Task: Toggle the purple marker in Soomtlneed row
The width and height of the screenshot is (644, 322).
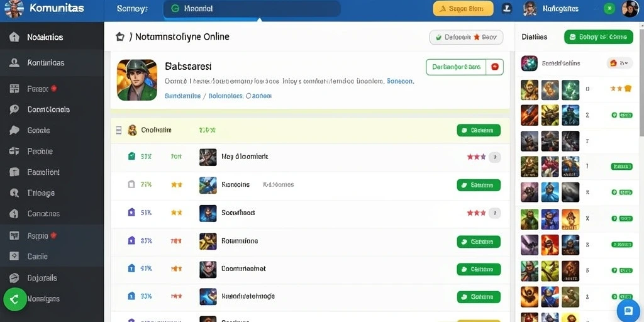Action: [131, 213]
